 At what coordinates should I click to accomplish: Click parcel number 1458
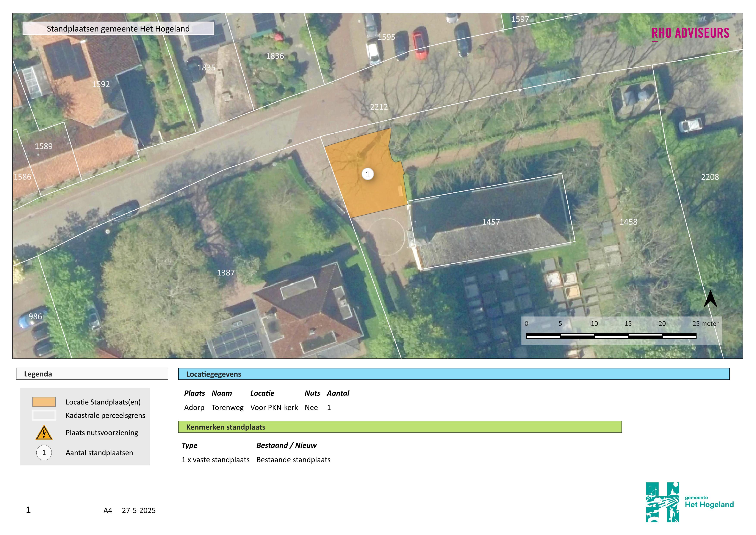(x=628, y=222)
